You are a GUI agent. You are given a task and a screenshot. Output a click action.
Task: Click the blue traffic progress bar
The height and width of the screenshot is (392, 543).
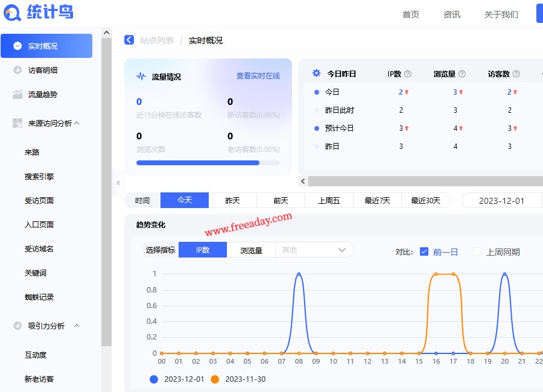point(198,163)
